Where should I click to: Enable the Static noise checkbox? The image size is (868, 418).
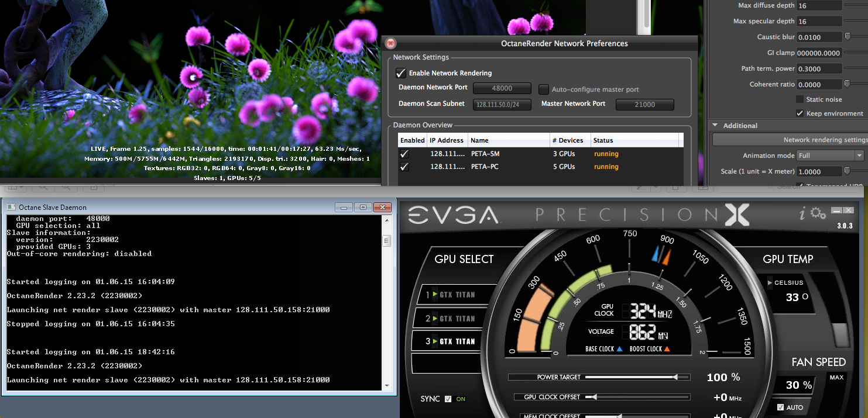(x=800, y=99)
